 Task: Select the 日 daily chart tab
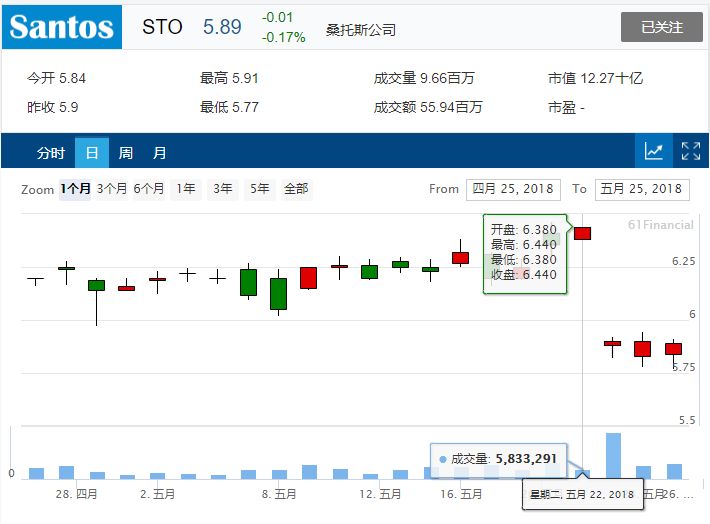point(92,153)
